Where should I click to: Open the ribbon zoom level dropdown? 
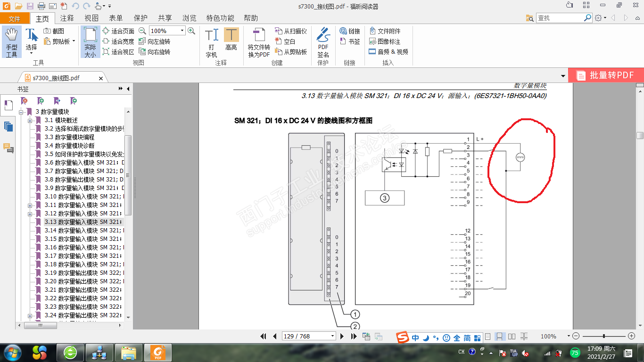[182, 31]
